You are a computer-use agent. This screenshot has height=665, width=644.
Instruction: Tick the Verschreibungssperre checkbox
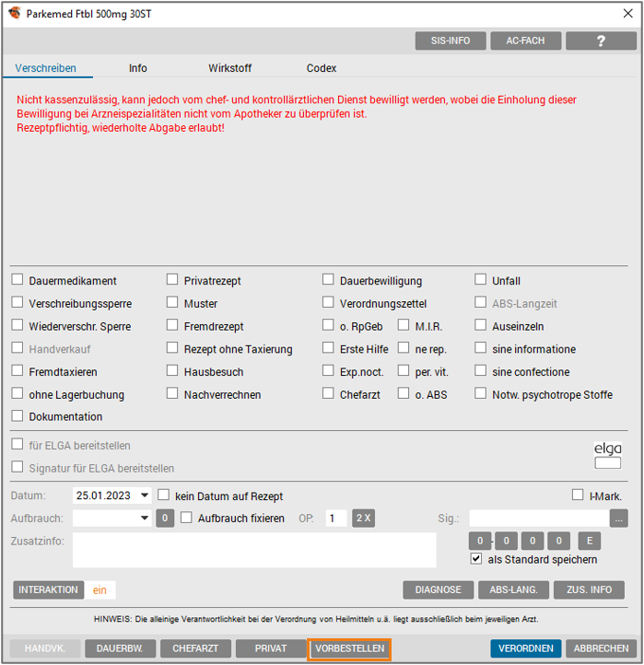[17, 302]
